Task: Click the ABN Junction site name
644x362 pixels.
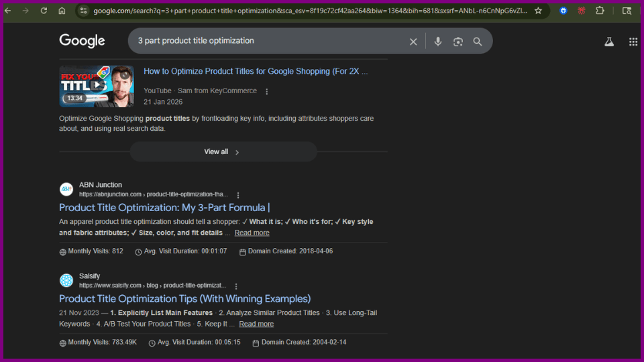Action: pyautogui.click(x=100, y=185)
